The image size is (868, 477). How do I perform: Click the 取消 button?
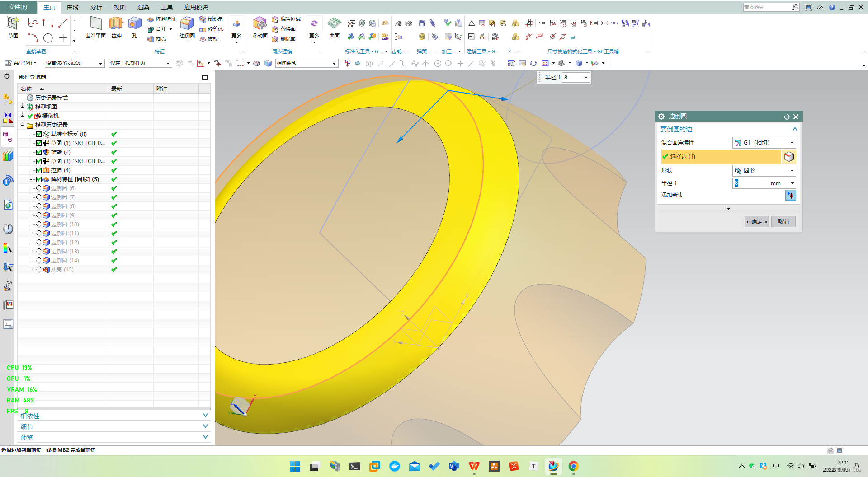[x=783, y=222]
